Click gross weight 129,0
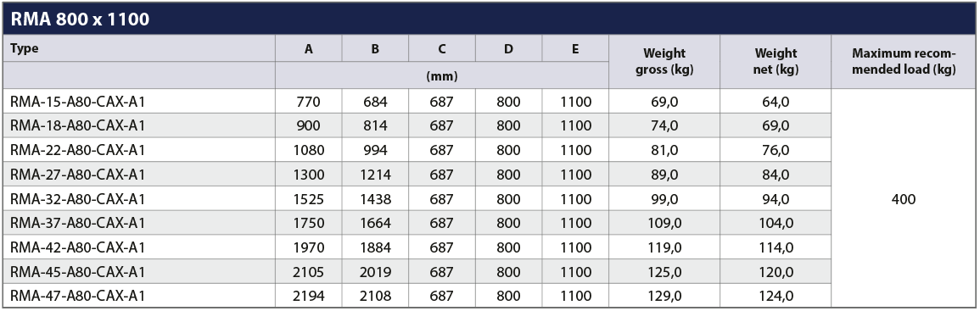Image resolution: width=980 pixels, height=311 pixels. [664, 296]
